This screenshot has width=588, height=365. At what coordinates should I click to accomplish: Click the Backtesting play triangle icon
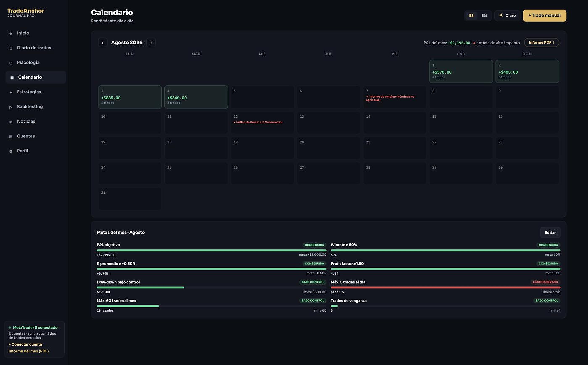pyautogui.click(x=11, y=107)
